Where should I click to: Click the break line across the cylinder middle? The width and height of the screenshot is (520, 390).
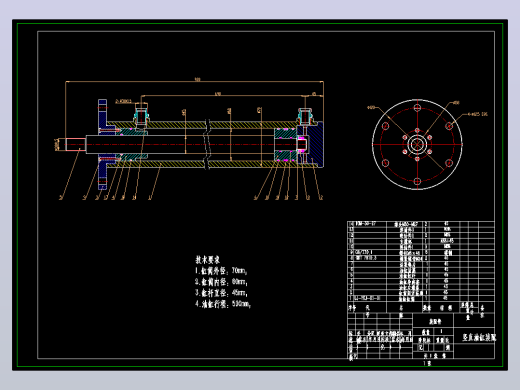click(x=207, y=144)
